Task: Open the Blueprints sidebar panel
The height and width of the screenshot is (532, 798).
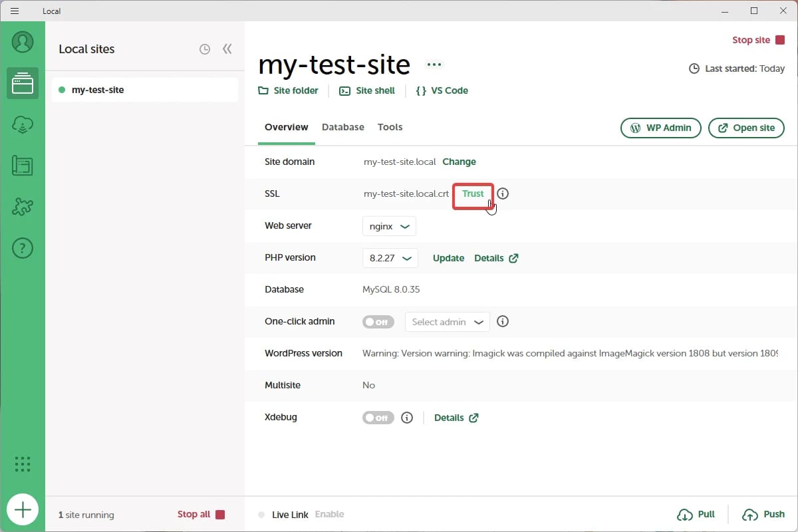Action: click(23, 166)
